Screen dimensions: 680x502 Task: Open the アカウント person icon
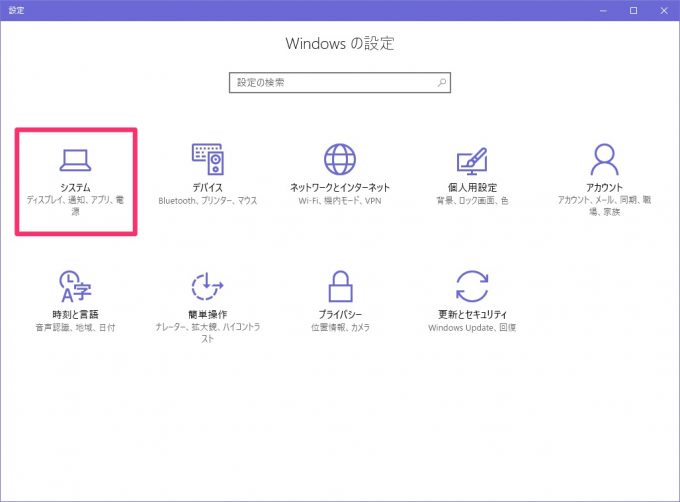click(604, 159)
